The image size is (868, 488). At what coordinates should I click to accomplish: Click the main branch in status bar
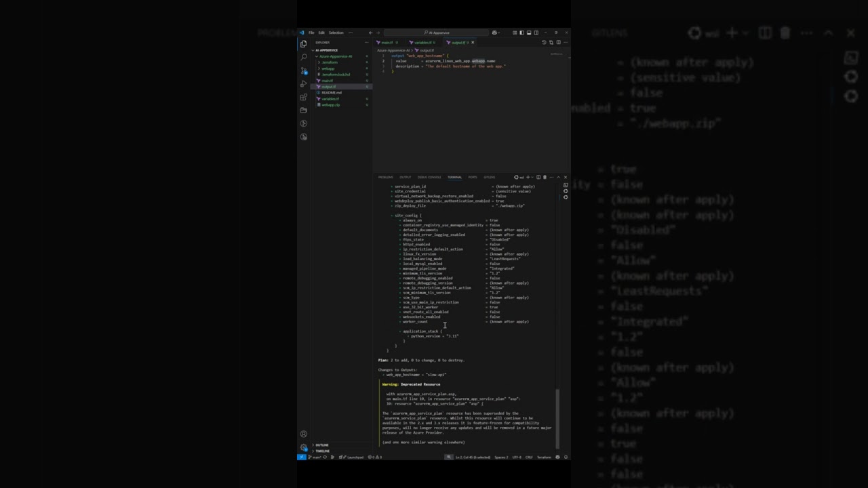tap(315, 457)
